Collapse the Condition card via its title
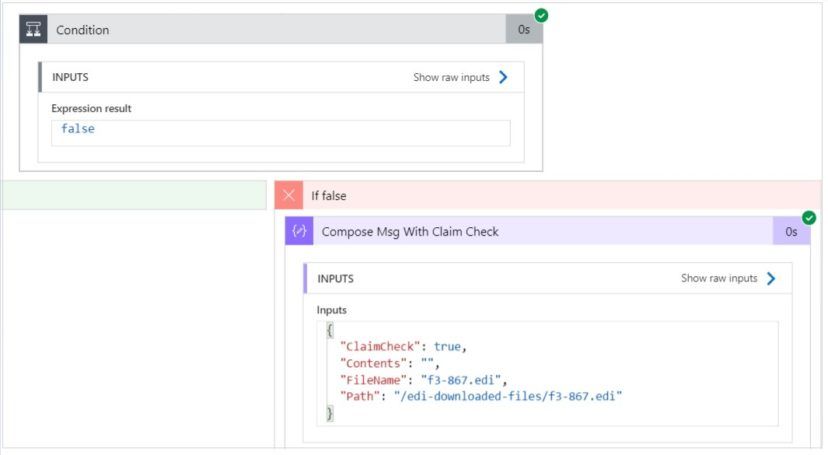Screen dimensions: 828x455 coord(83,30)
